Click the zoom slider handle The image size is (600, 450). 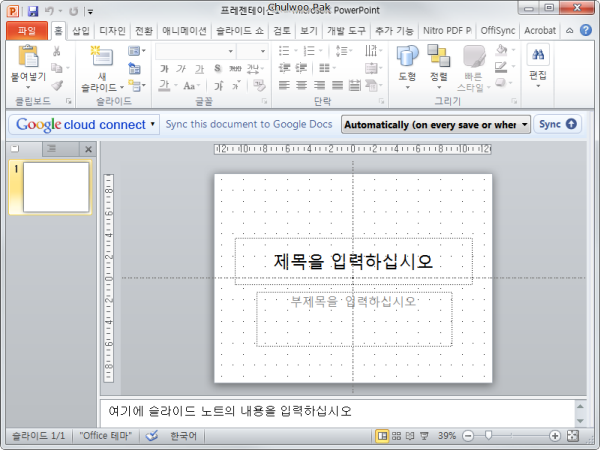pyautogui.click(x=488, y=435)
